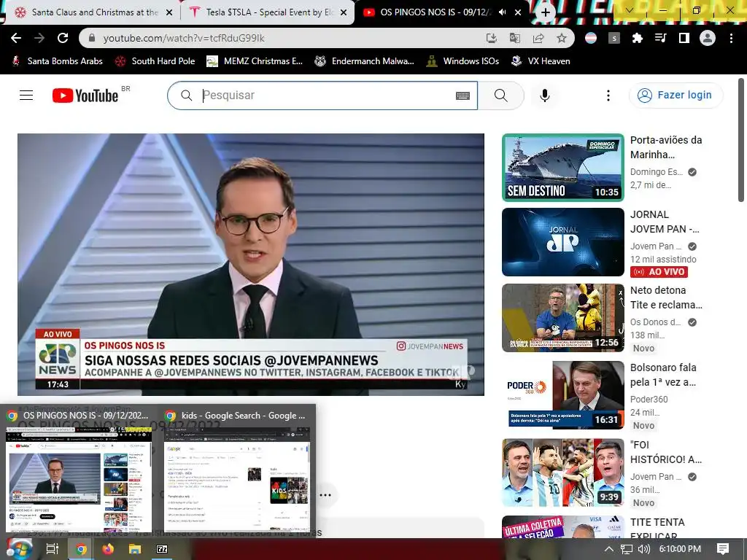Open the Windows ISOs bookmark
The image size is (747, 560).
coord(463,61)
